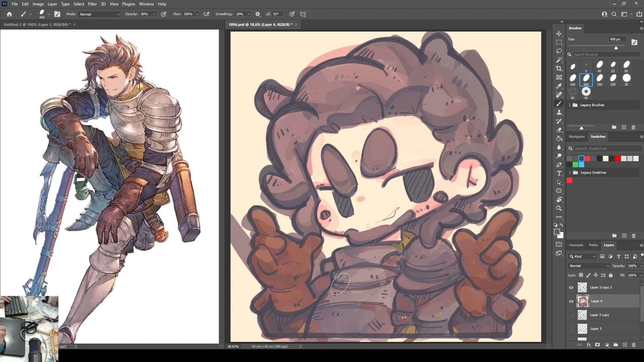Select the History Brush tool

coord(559,121)
